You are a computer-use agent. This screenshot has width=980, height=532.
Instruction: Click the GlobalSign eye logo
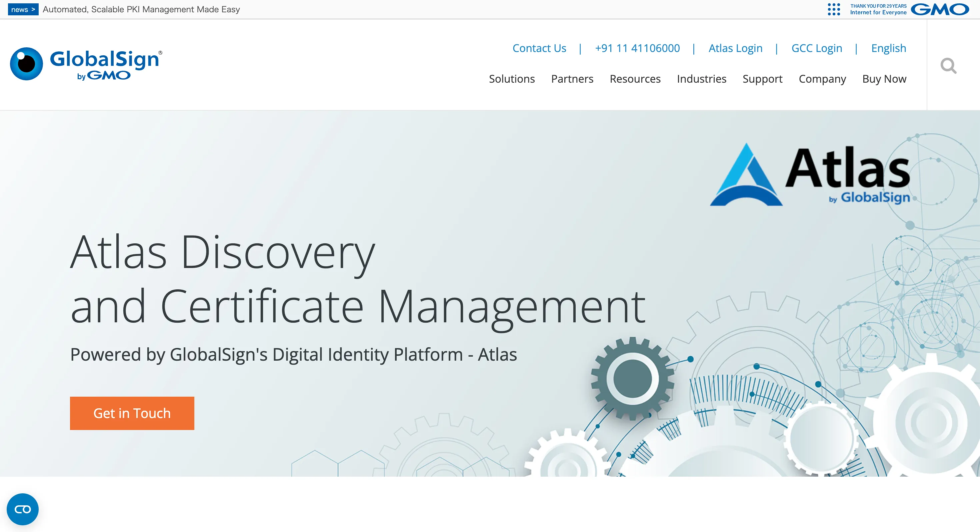tap(26, 64)
